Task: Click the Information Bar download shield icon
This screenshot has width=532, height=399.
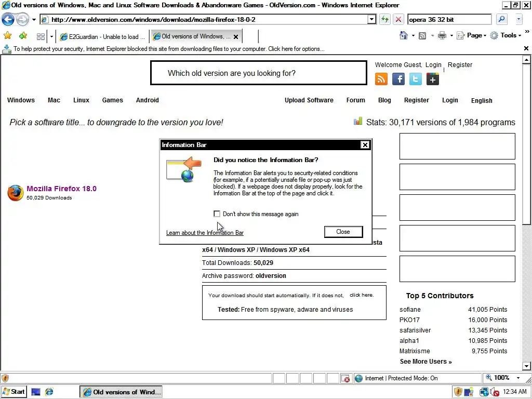Action: coord(6,49)
